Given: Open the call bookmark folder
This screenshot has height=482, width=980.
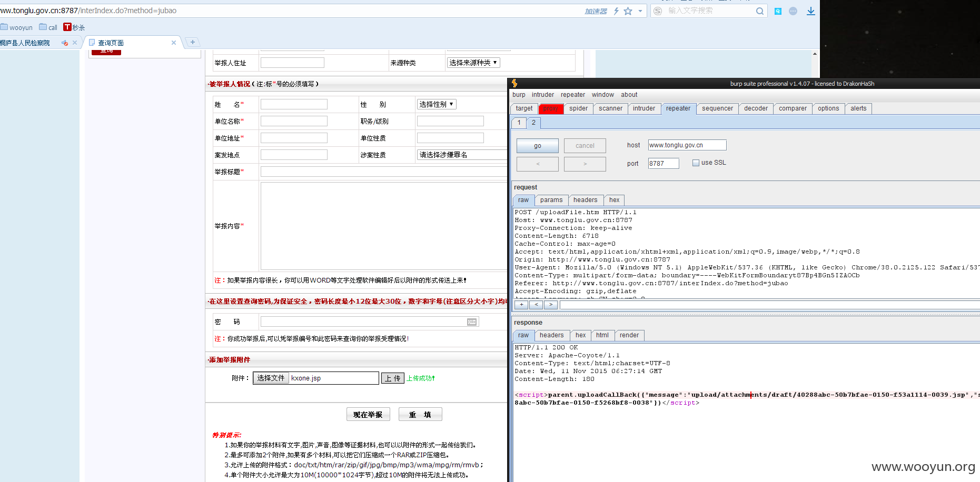Looking at the screenshot, I should (x=48, y=27).
